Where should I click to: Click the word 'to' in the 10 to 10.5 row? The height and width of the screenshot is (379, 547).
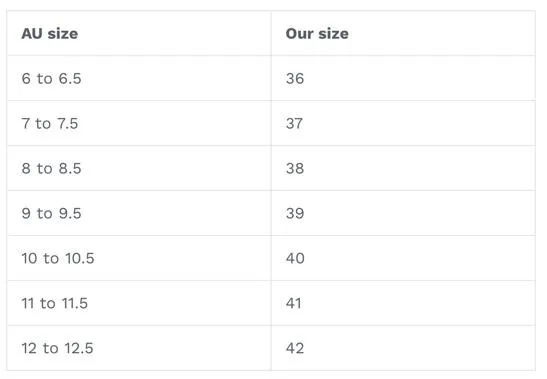pos(51,258)
